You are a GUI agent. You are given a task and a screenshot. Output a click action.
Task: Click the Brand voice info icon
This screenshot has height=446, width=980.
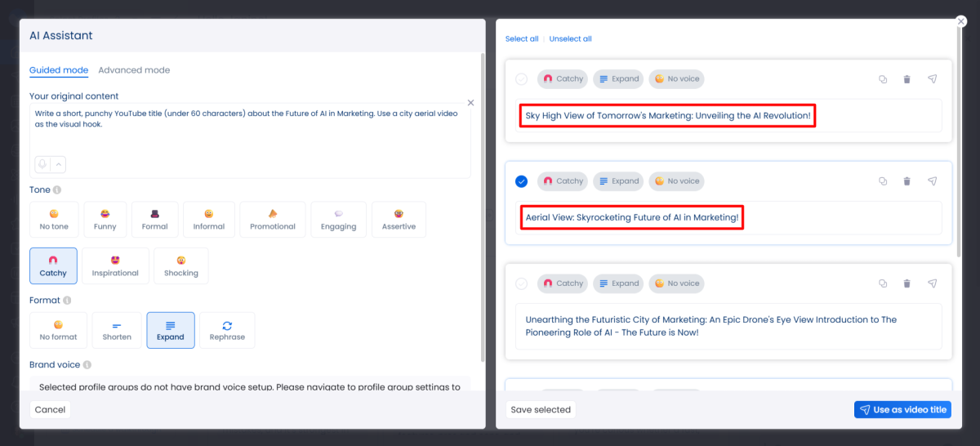(87, 365)
